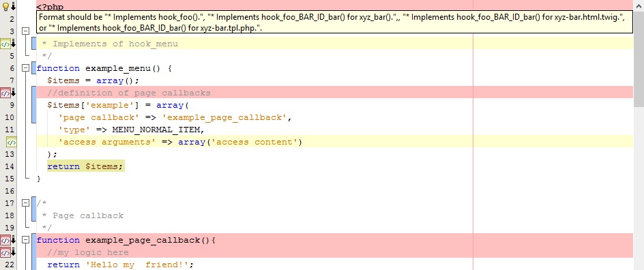Click red error icon beside '//definition of page callbacks'
644x270 pixels.
click(5, 93)
